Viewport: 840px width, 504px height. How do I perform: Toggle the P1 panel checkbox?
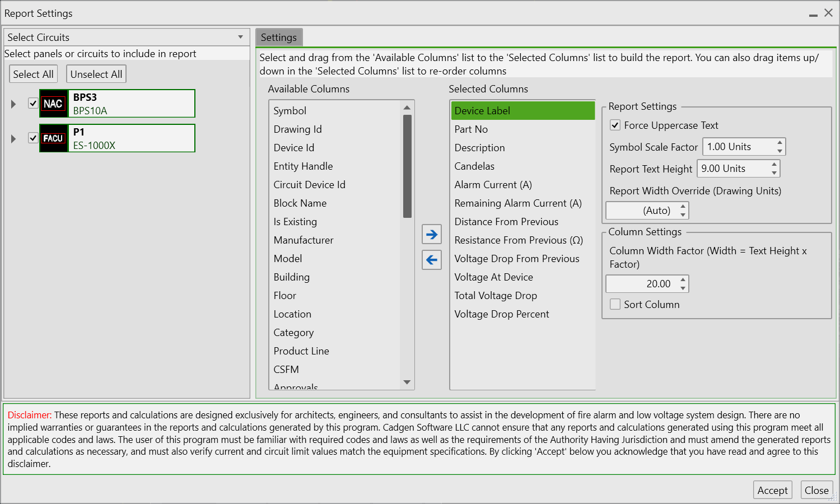33,138
